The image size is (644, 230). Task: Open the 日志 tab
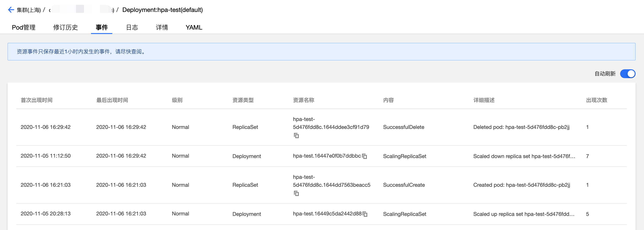pos(132,27)
